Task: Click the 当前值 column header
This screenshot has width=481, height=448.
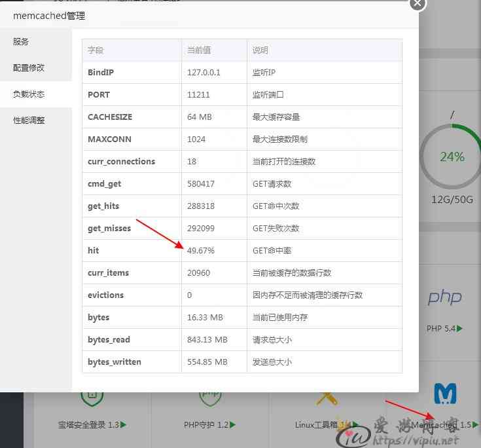Action: click(x=199, y=50)
